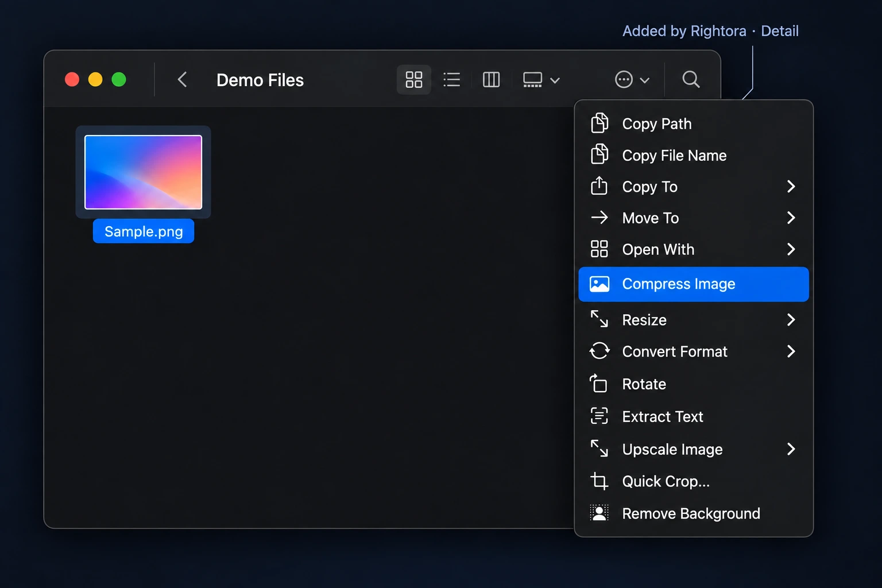The image size is (882, 588).
Task: Click the Quick Crop icon
Action: 599,481
